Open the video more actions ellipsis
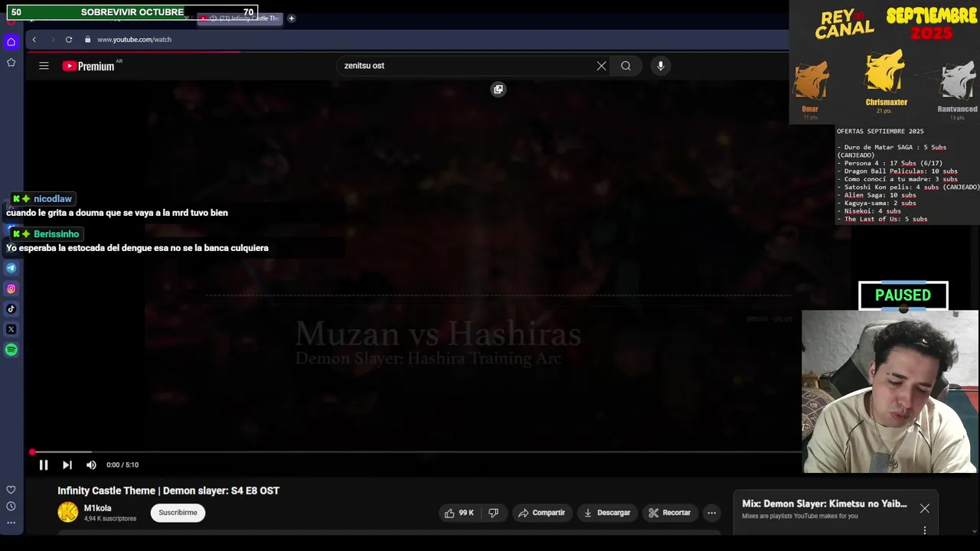The image size is (980, 551). coord(712,513)
